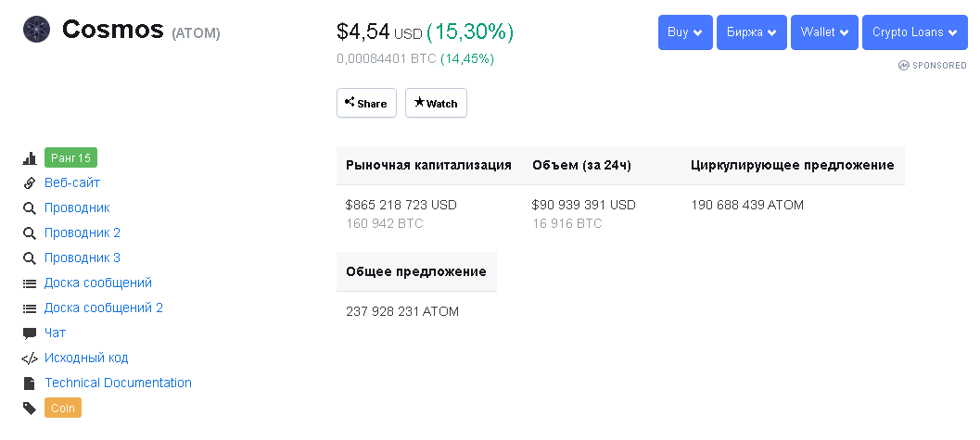
Task: Click the Technical Documentation file icon
Action: coord(30,383)
